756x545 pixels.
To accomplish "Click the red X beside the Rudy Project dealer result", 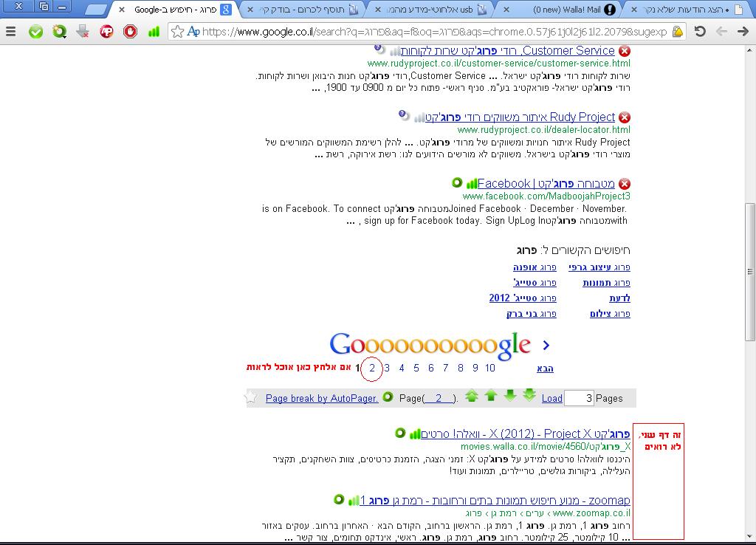I will (x=625, y=117).
